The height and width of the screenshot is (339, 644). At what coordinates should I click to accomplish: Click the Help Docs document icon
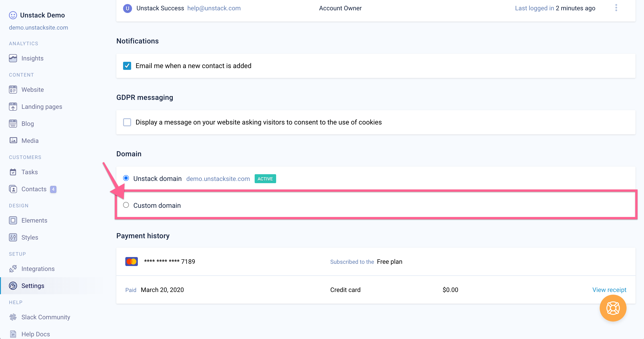13,334
